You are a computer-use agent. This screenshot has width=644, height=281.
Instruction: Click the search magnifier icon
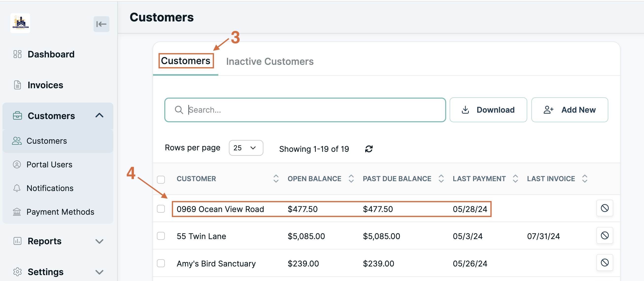point(179,110)
